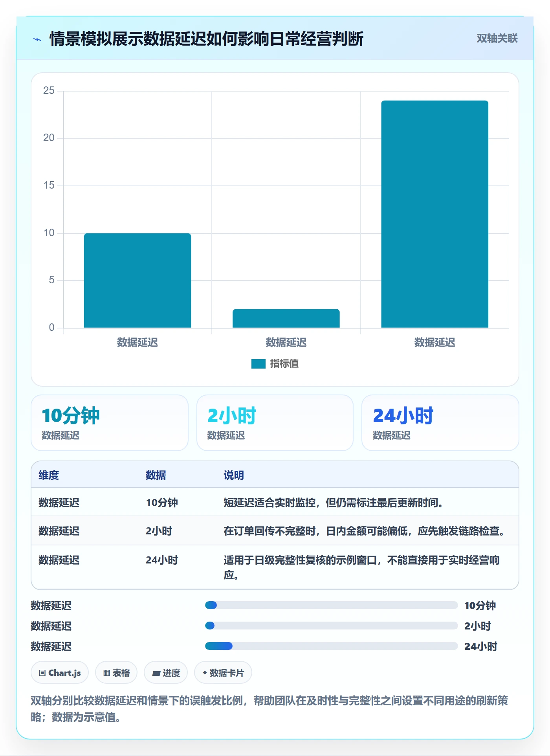Select the 24小时 data card

click(440, 423)
